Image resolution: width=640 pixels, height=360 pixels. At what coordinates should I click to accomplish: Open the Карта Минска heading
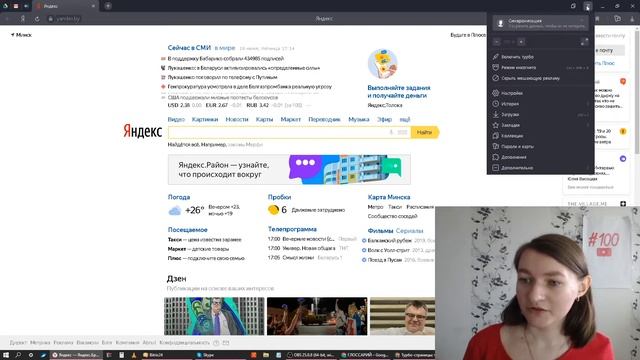(x=389, y=197)
